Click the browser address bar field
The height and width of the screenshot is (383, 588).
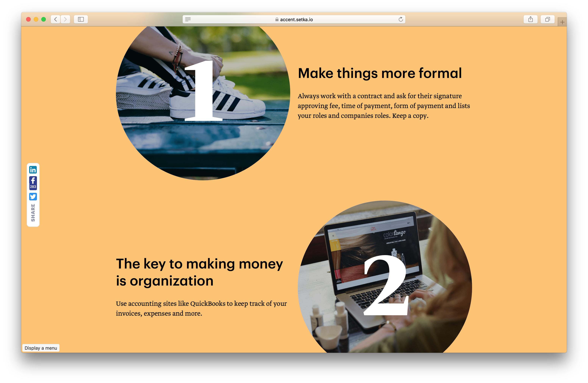(x=294, y=20)
